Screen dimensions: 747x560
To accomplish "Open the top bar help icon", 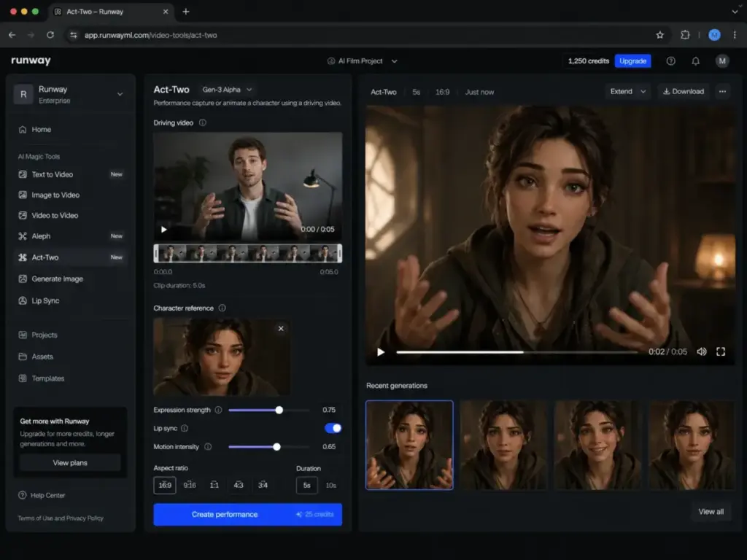I will 671,61.
